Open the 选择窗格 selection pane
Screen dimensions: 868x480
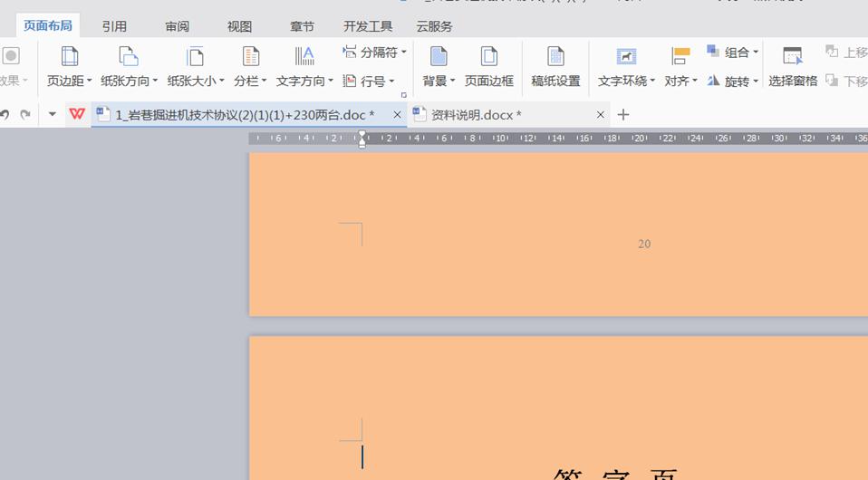pos(793,67)
